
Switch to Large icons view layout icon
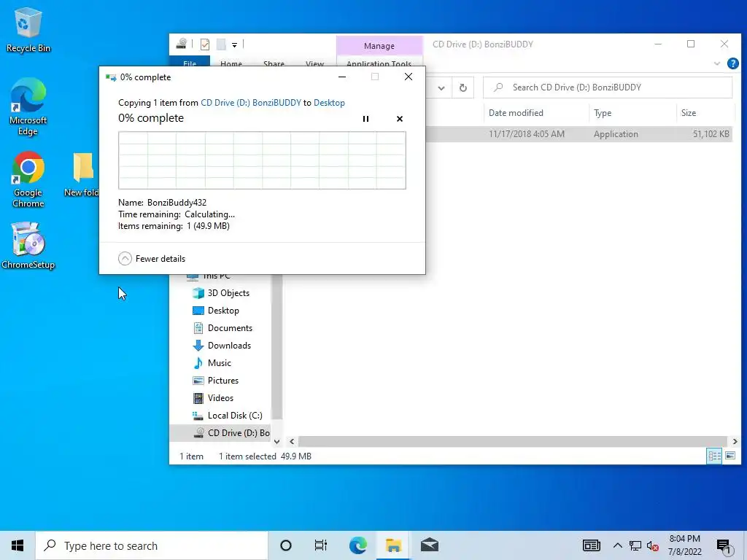click(x=729, y=456)
